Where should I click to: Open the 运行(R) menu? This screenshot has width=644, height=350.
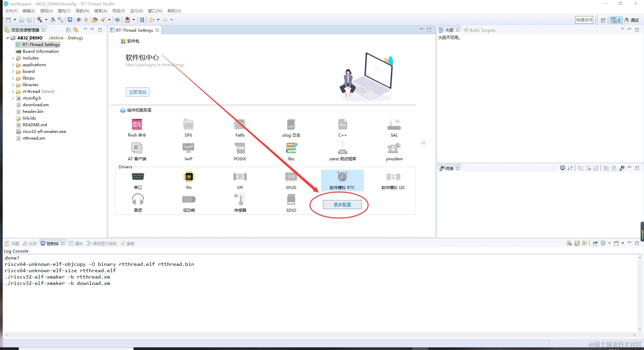tap(136, 11)
